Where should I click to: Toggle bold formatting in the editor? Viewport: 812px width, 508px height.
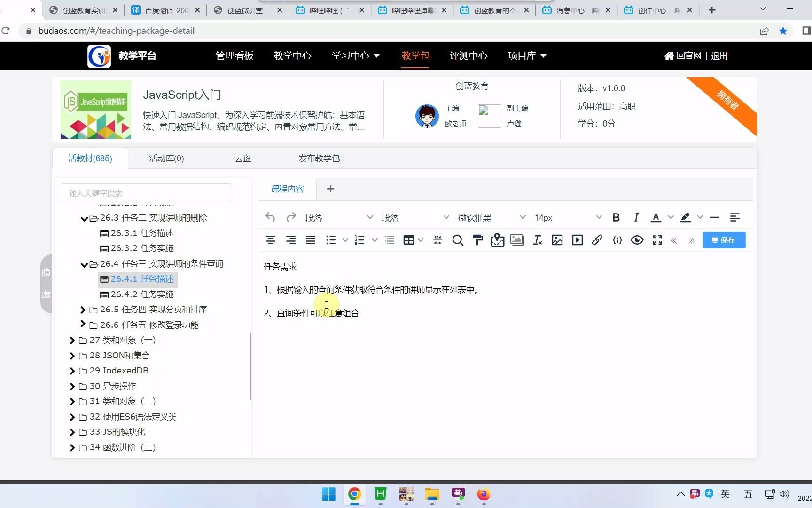pyautogui.click(x=616, y=217)
